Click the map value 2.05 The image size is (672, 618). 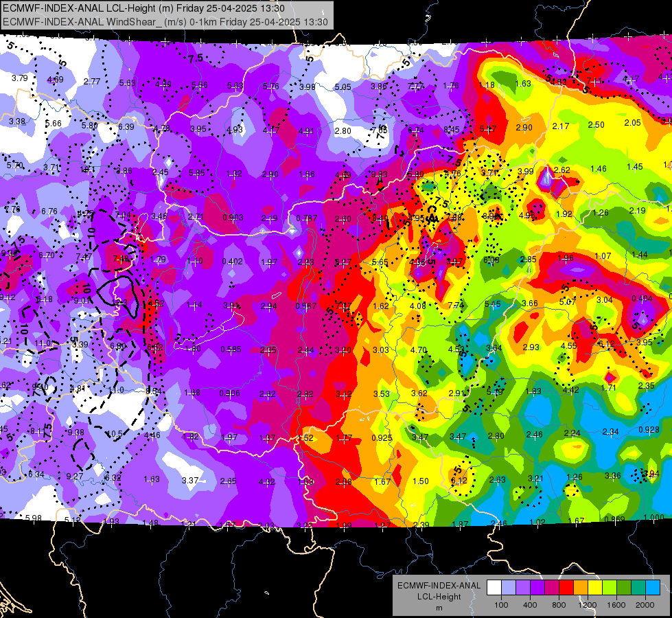pyautogui.click(x=633, y=123)
